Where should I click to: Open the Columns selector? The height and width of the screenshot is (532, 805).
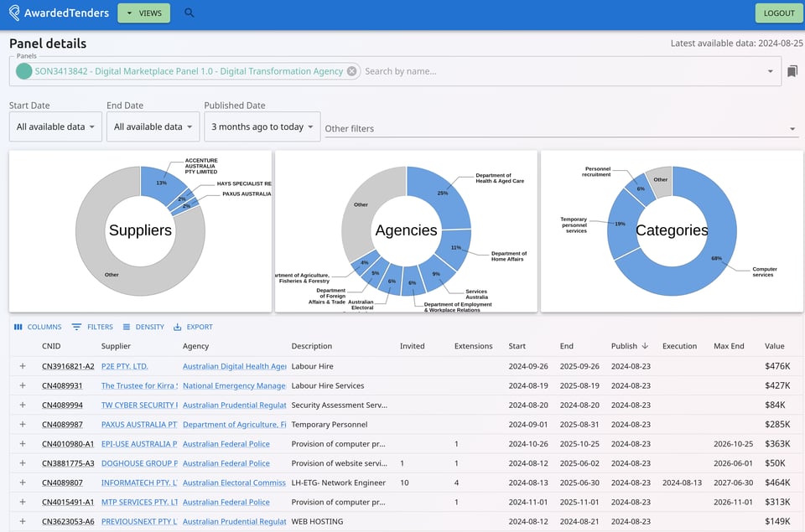38,327
